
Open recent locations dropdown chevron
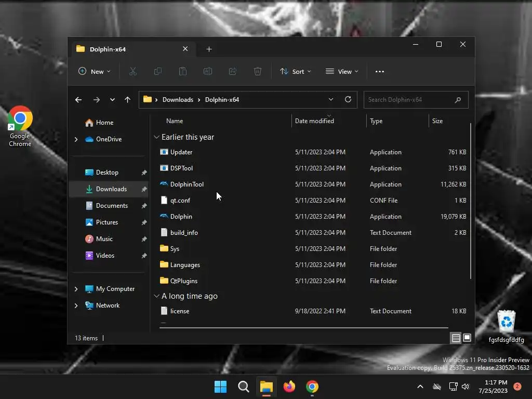click(x=112, y=99)
